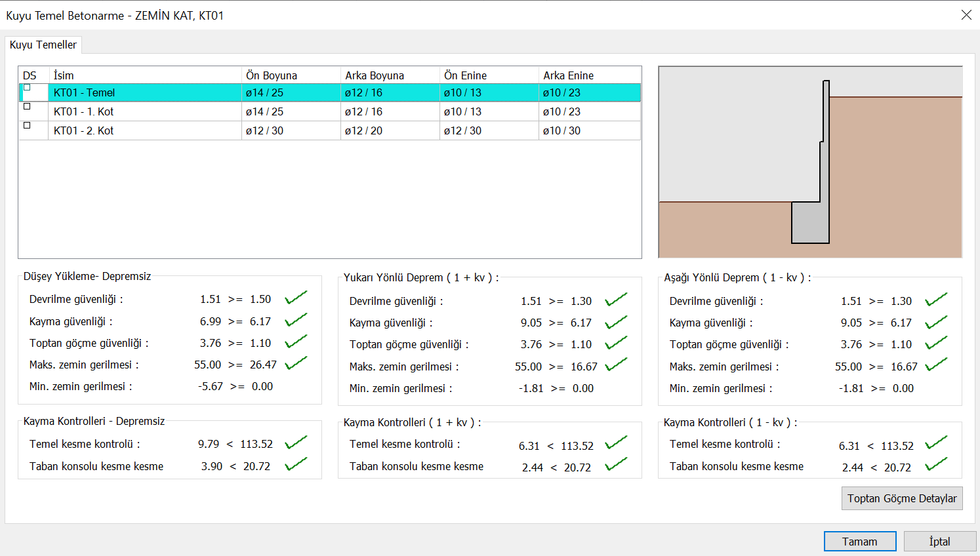Click Temel kesme checkmark in Kayma Kontrolleri (1 - kv)

(936, 444)
